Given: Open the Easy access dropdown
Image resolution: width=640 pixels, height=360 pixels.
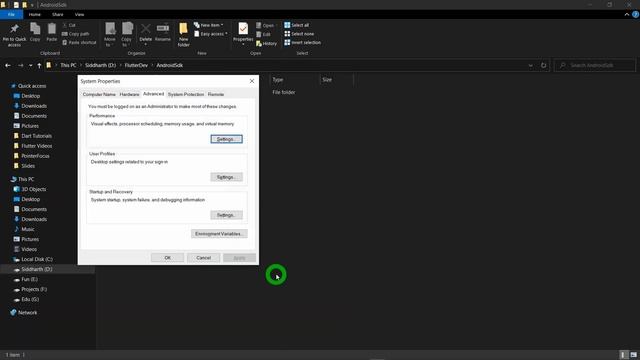Looking at the screenshot, I should tap(211, 34).
